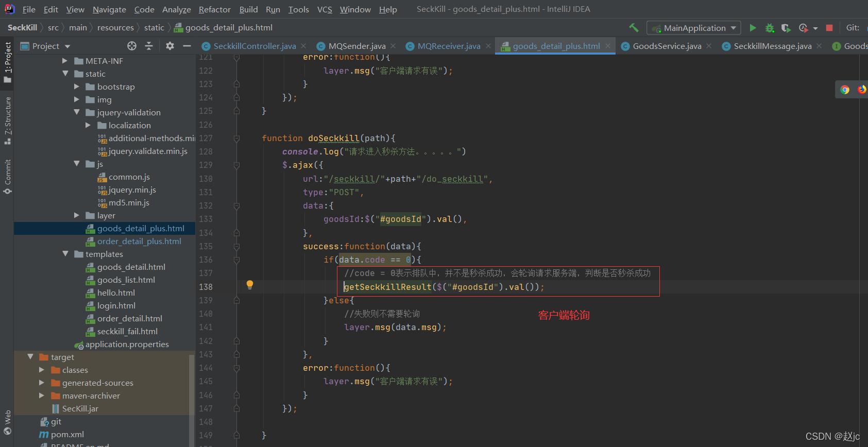This screenshot has height=447, width=868.
Task: Open page in Firefox browser icon
Action: [862, 90]
